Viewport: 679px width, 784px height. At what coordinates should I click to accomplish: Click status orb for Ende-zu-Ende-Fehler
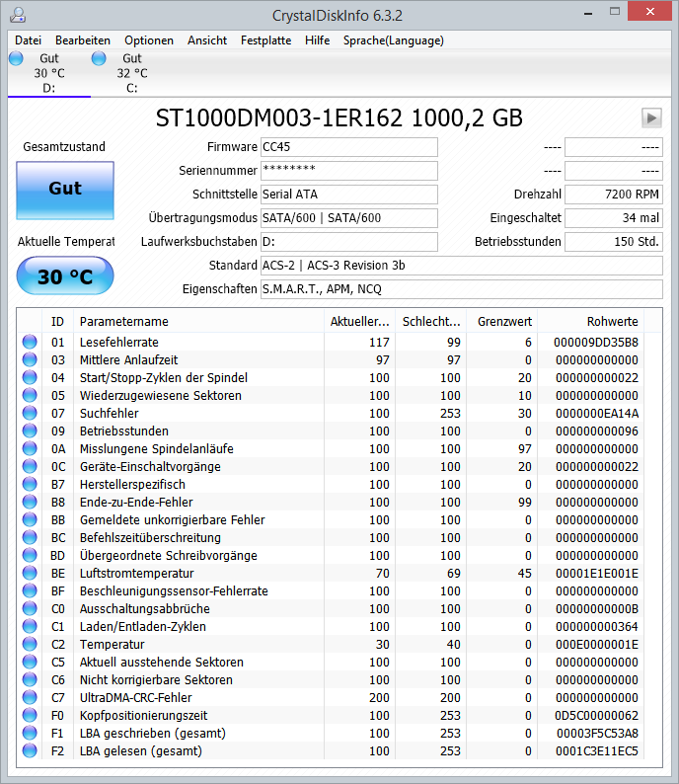coord(30,502)
